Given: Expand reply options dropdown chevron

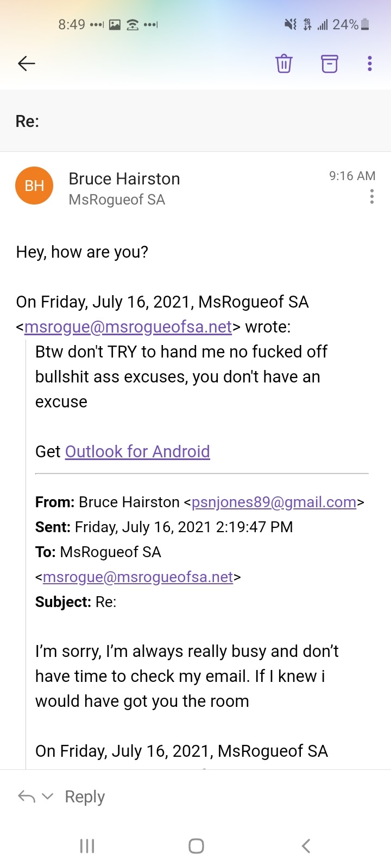Looking at the screenshot, I should (x=48, y=796).
